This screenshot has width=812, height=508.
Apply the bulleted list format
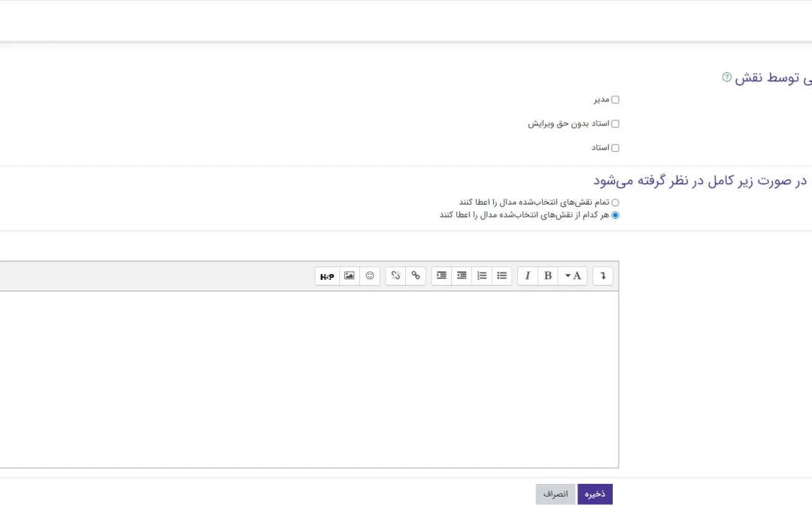click(x=502, y=276)
